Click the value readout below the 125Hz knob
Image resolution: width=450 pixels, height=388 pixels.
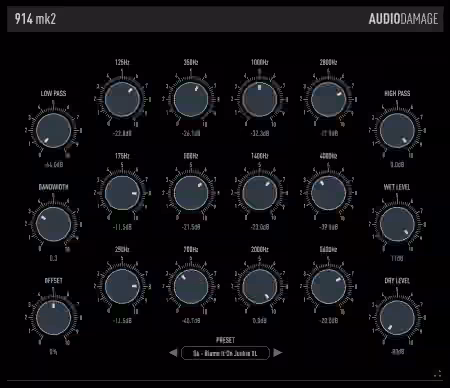(122, 133)
